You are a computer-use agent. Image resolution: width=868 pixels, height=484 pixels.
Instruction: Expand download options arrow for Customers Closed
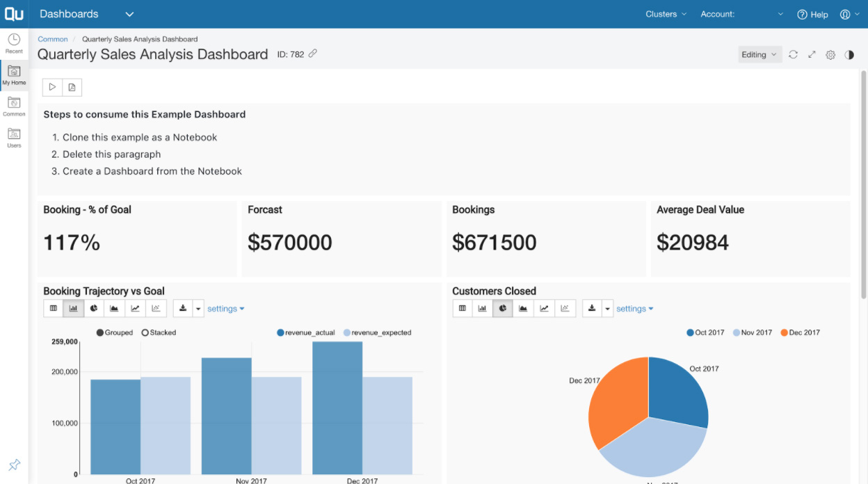607,308
